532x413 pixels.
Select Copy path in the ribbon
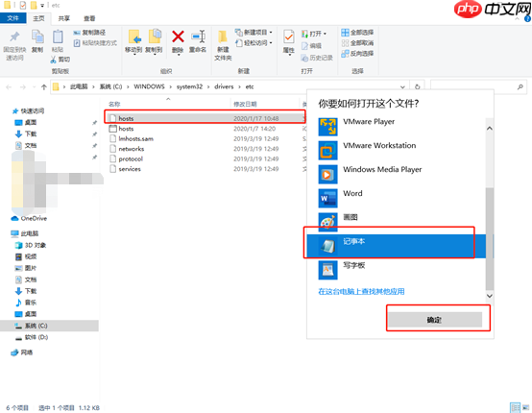coord(90,33)
